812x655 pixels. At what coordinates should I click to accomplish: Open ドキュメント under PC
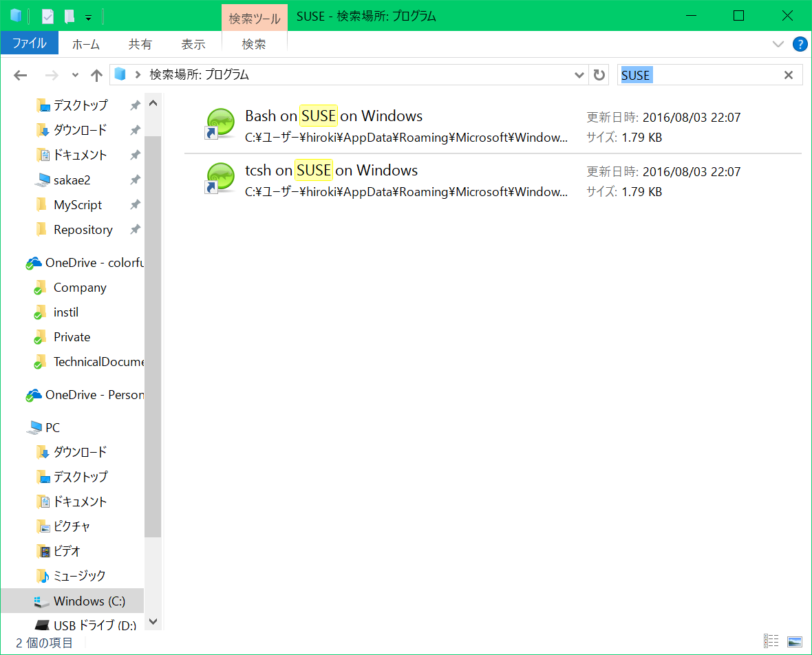pyautogui.click(x=81, y=502)
